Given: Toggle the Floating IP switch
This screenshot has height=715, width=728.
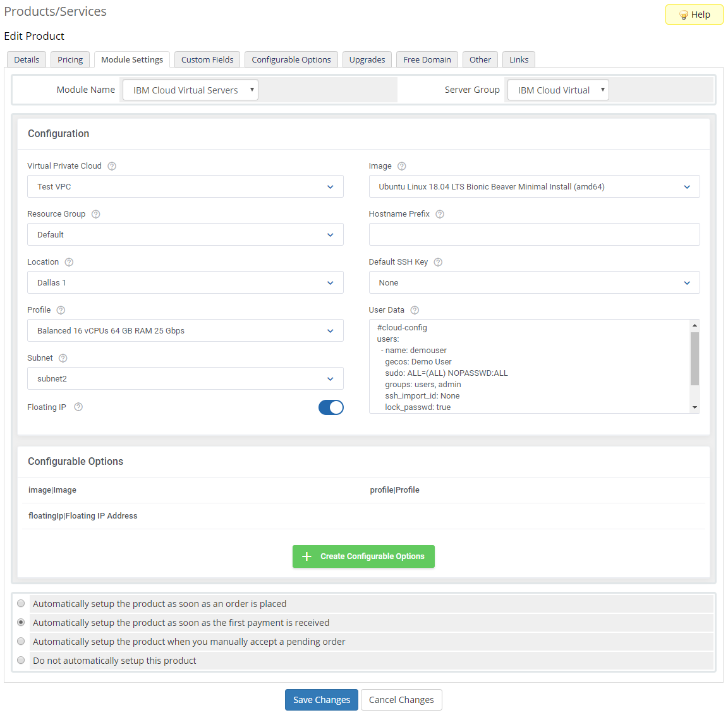Looking at the screenshot, I should pos(331,407).
